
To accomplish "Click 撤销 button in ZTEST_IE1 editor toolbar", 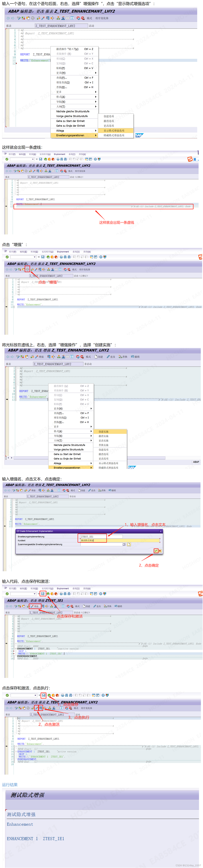I will (x=118, y=606).
